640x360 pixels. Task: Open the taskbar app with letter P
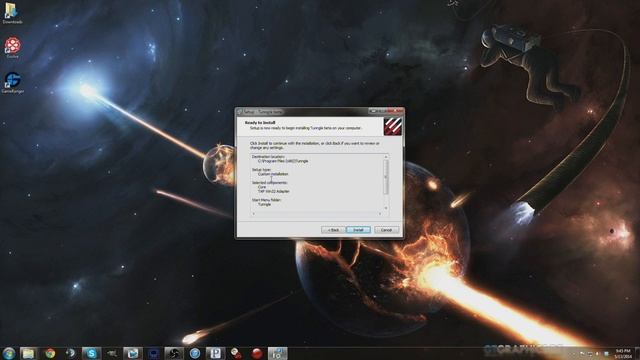[215, 353]
